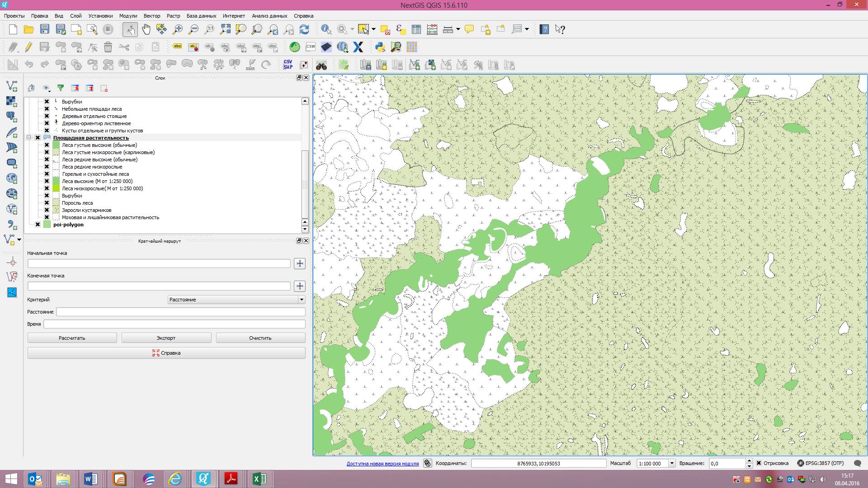This screenshot has height=488, width=868.
Task: Click the New Text Annotation bubble icon
Action: [468, 29]
